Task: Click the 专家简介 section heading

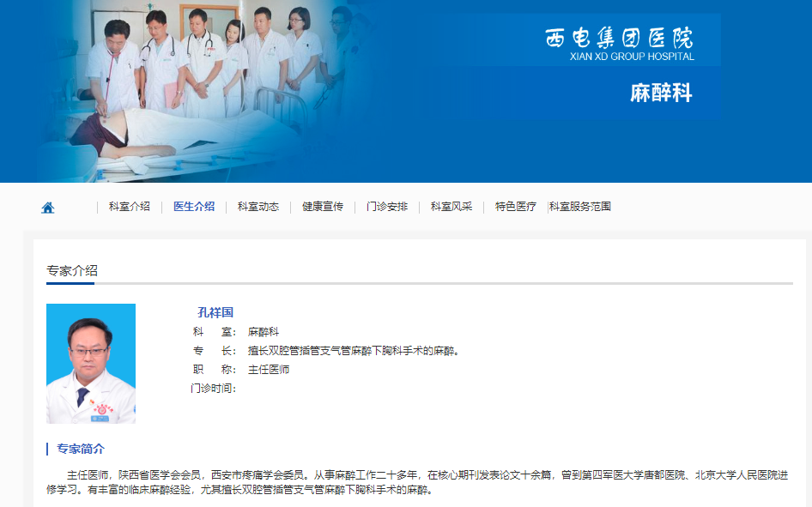Action: [x=81, y=449]
